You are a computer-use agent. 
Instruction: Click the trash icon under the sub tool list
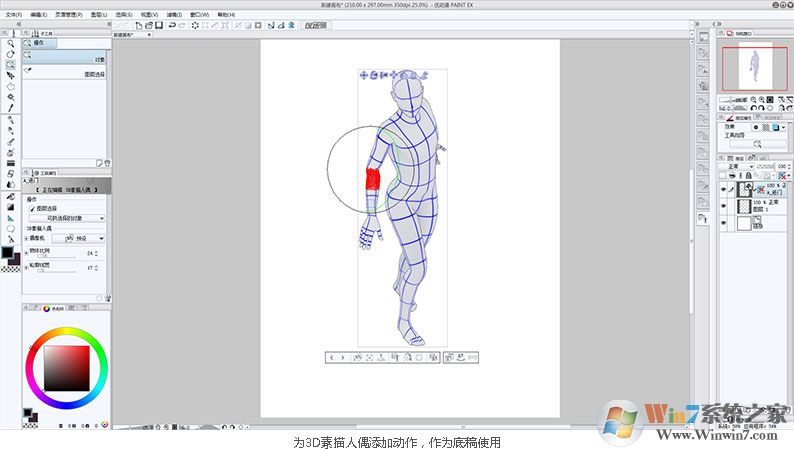coord(107,163)
